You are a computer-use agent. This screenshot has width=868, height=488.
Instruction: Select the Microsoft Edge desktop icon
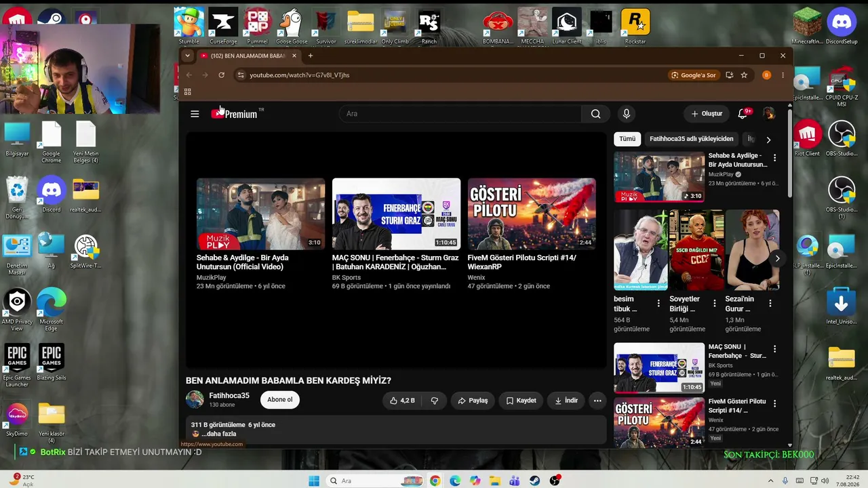pyautogui.click(x=52, y=310)
